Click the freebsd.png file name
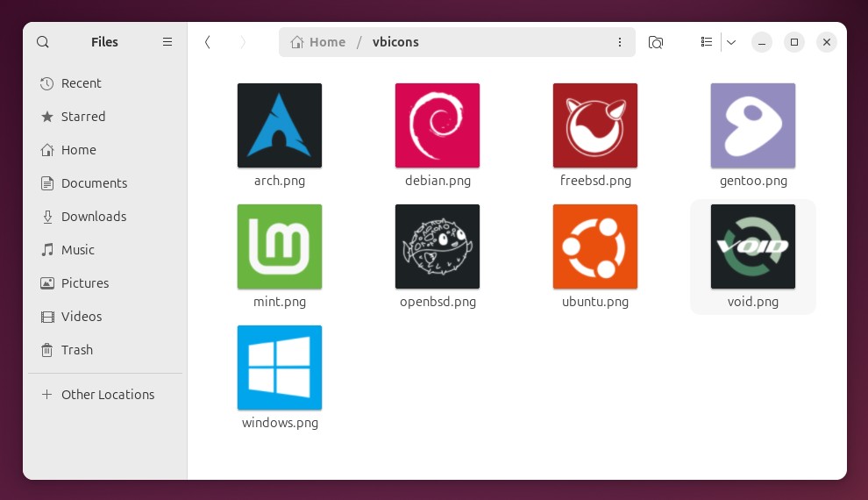Image resolution: width=868 pixels, height=500 pixels. 595,181
